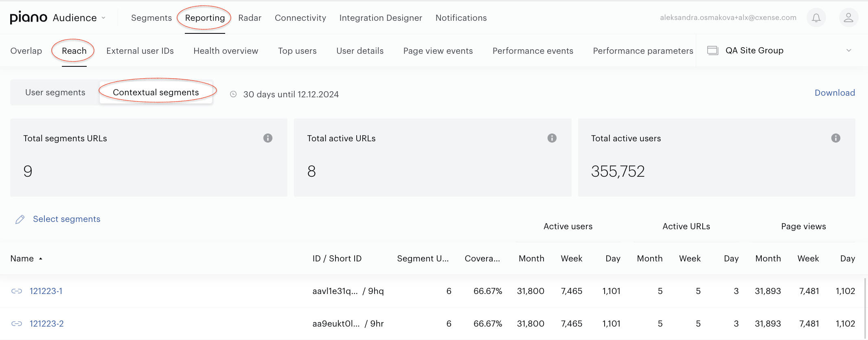868x340 pixels.
Task: Click the pencil icon beside Select segments
Action: click(20, 219)
